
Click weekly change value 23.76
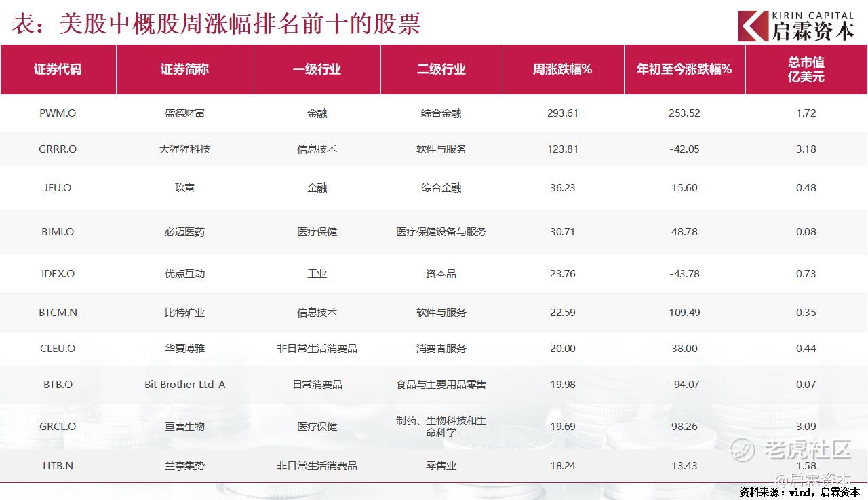point(563,273)
